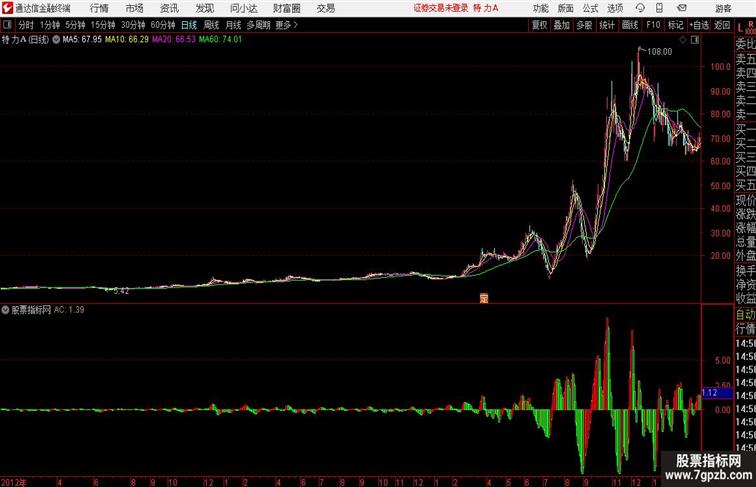Click the orange 定 marker on the chart
This screenshot has height=487, width=756.
pos(484,298)
